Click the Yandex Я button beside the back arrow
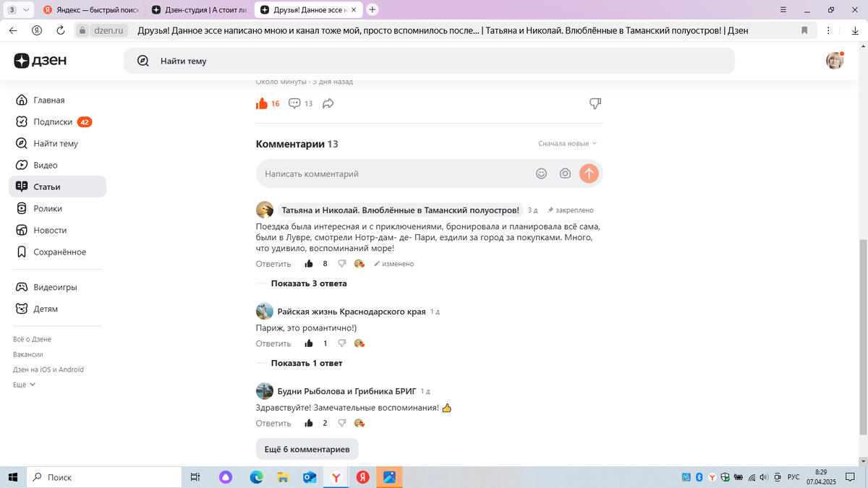This screenshot has width=868, height=488. [36, 30]
